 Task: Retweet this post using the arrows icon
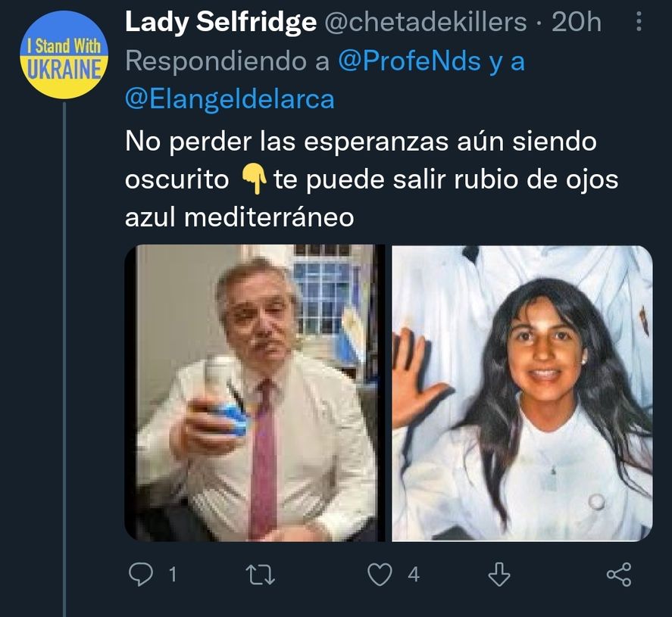point(260,575)
